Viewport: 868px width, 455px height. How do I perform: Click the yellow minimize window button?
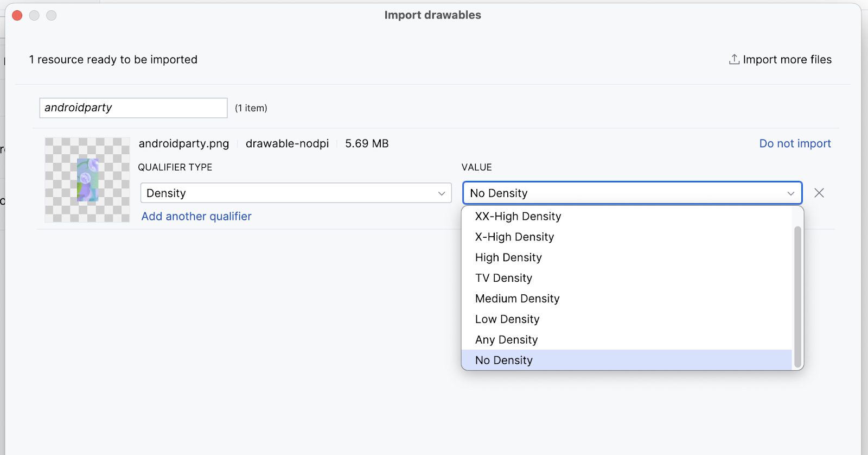(34, 15)
